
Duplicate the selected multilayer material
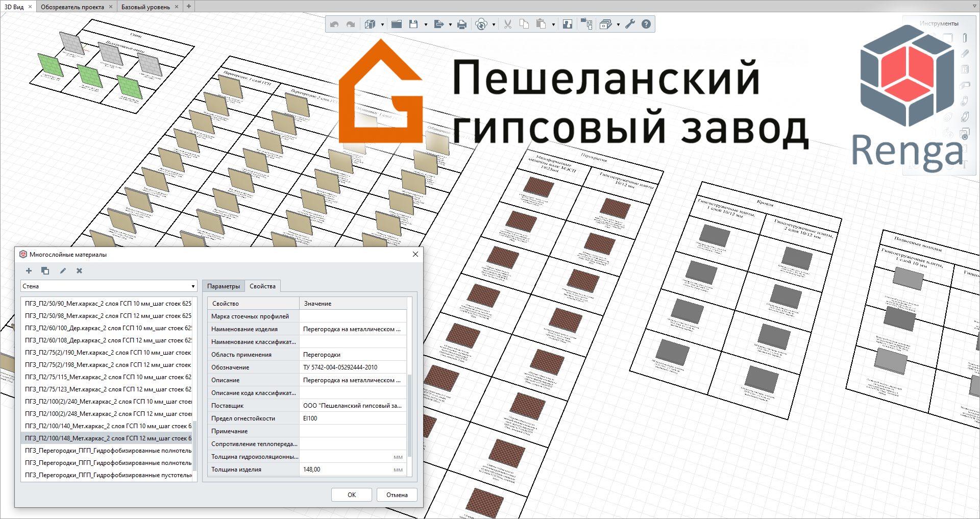pos(45,271)
